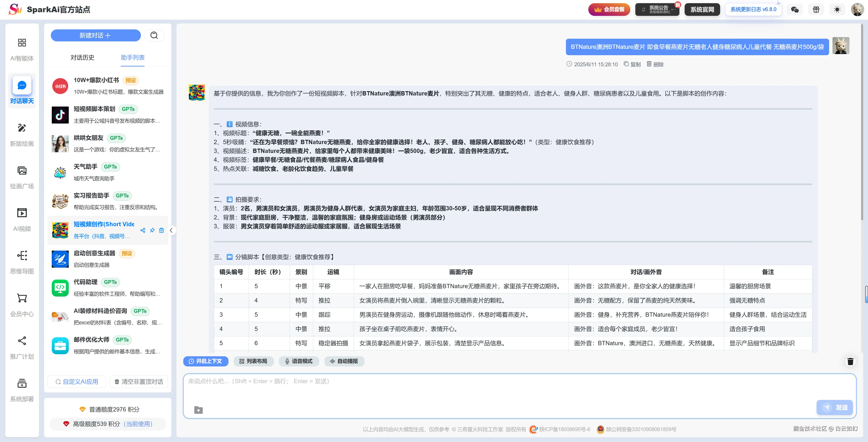868x442 pixels.
Task: Click the search conversations magnifier icon
Action: 154,35
